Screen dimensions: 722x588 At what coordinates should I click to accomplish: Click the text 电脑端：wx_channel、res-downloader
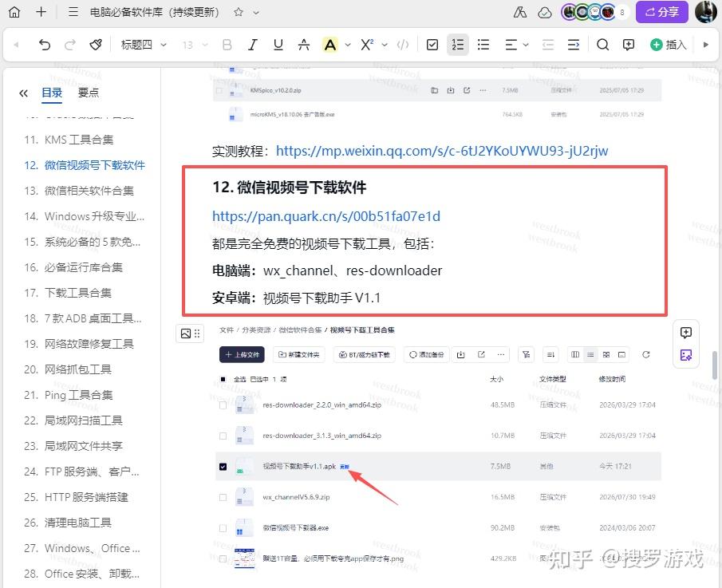(x=327, y=270)
